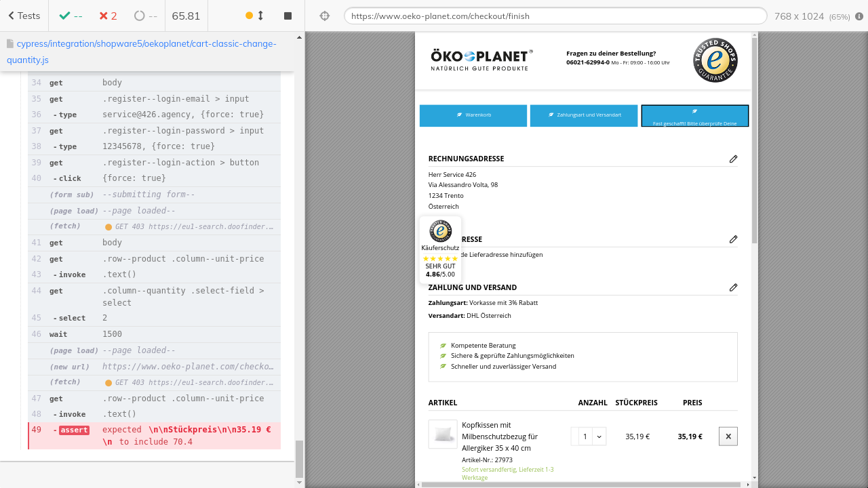Go to Zahlungsart und Versandart step
This screenshot has height=488, width=868.
coord(584,115)
